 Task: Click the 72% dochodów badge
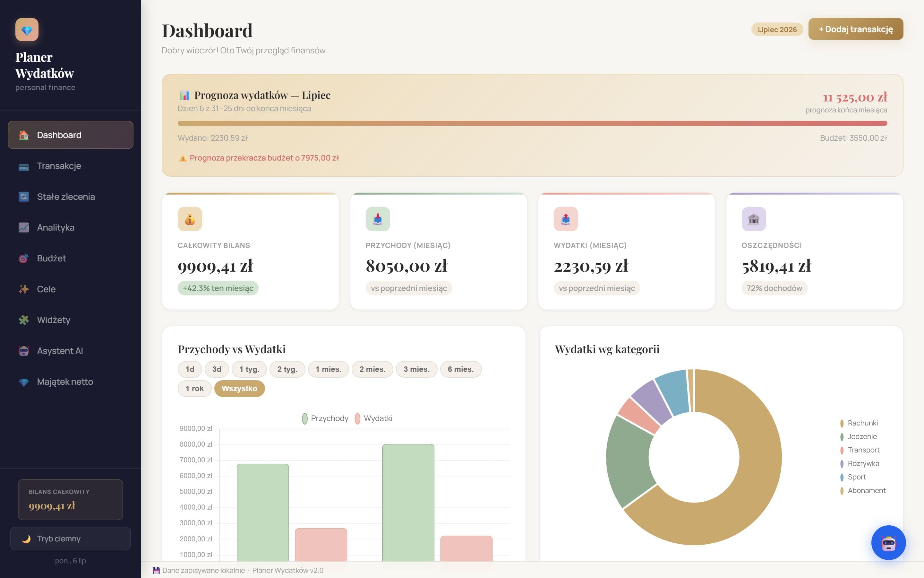click(774, 288)
